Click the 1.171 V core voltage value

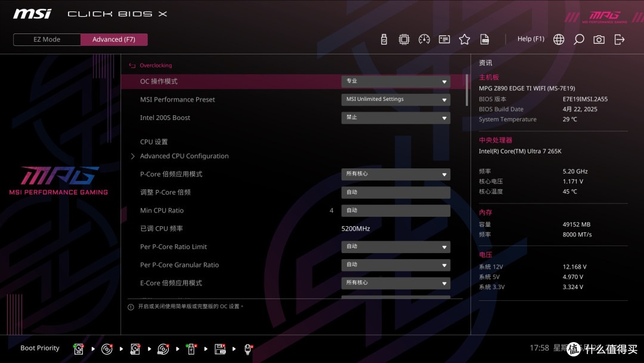pos(573,181)
